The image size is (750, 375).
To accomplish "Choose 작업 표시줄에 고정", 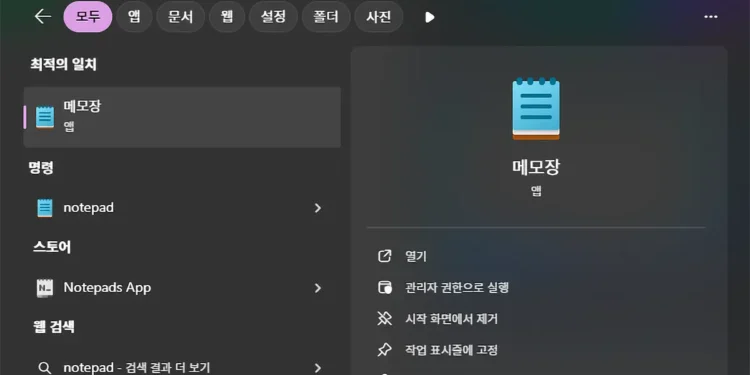I will 452,350.
